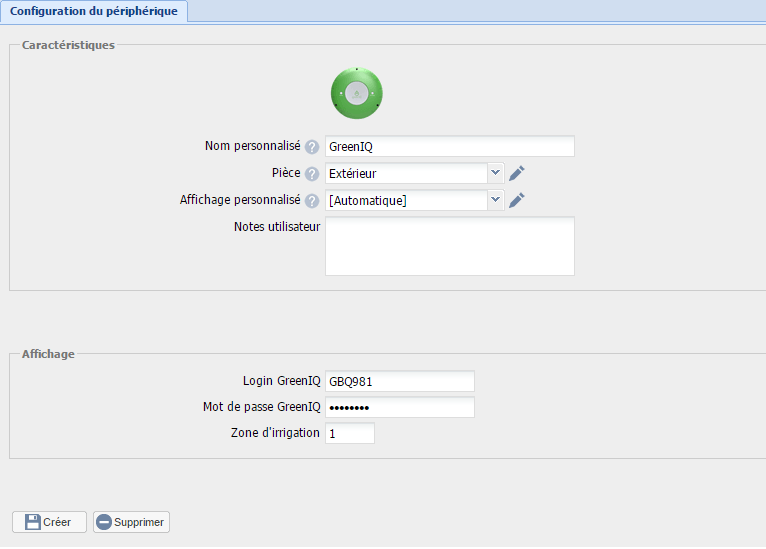The height and width of the screenshot is (549, 766).
Task: Click into the Notes utilisateur text area
Action: click(450, 246)
